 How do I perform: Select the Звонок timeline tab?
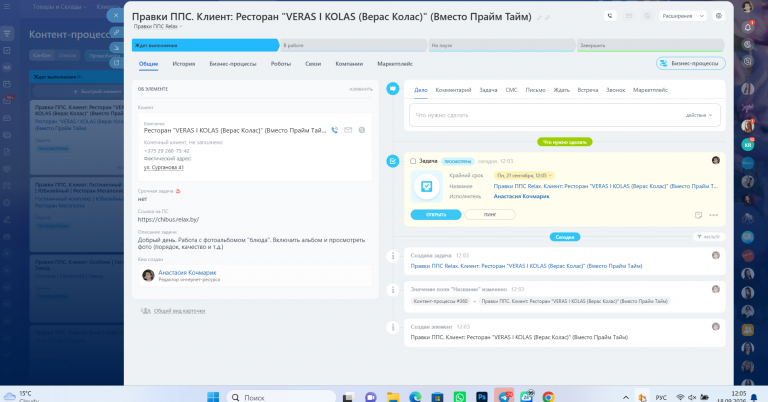tap(615, 90)
